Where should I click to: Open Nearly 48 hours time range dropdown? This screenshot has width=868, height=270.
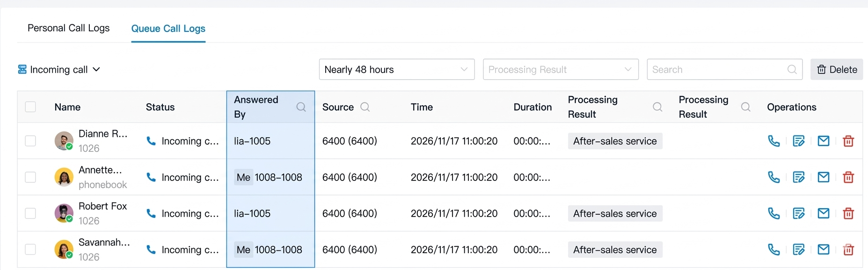tap(397, 69)
